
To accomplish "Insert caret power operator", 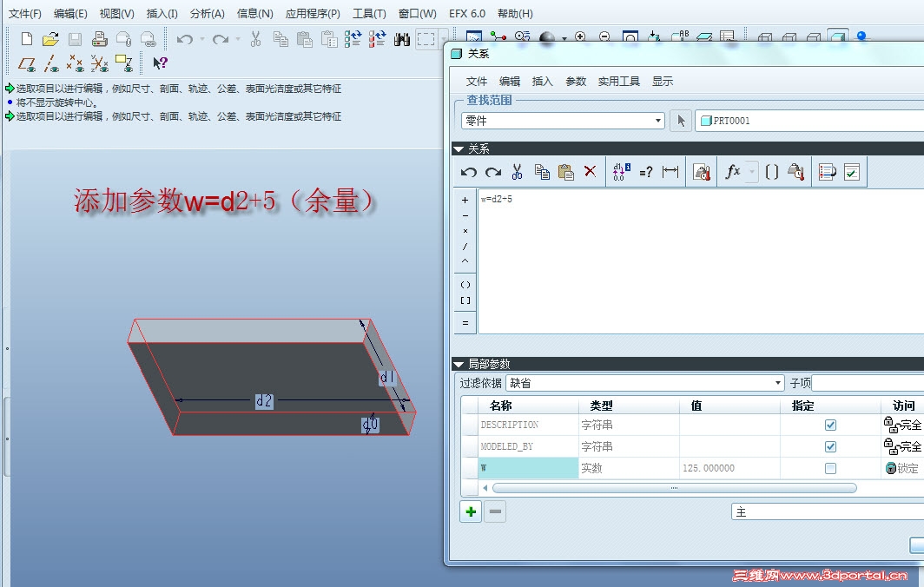I will tap(465, 261).
